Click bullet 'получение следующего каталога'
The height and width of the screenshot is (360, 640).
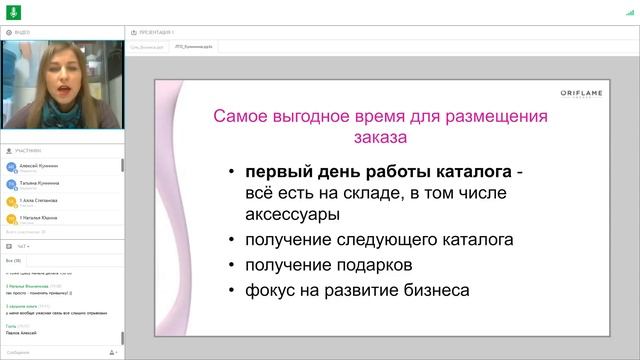tap(379, 240)
